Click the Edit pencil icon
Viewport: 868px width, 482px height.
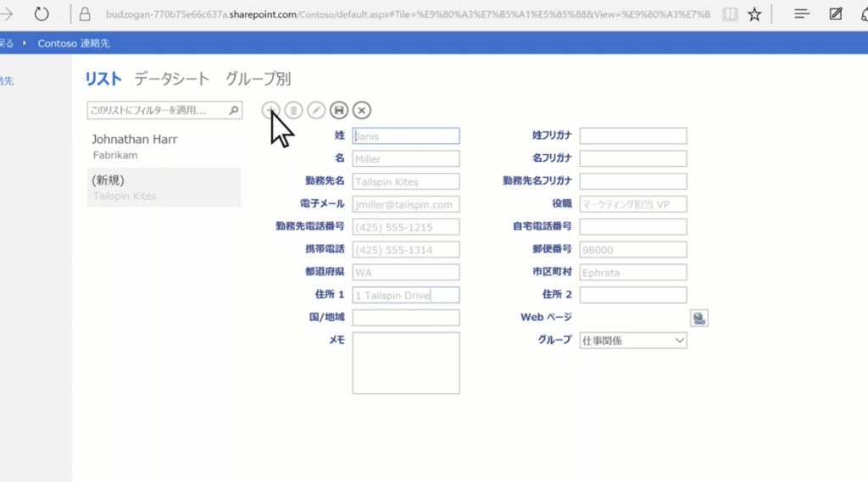coord(316,110)
